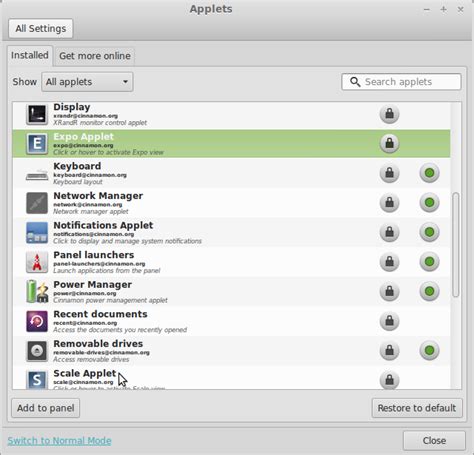Click the lock icon in Removable drives row
474x455 pixels.
point(389,350)
